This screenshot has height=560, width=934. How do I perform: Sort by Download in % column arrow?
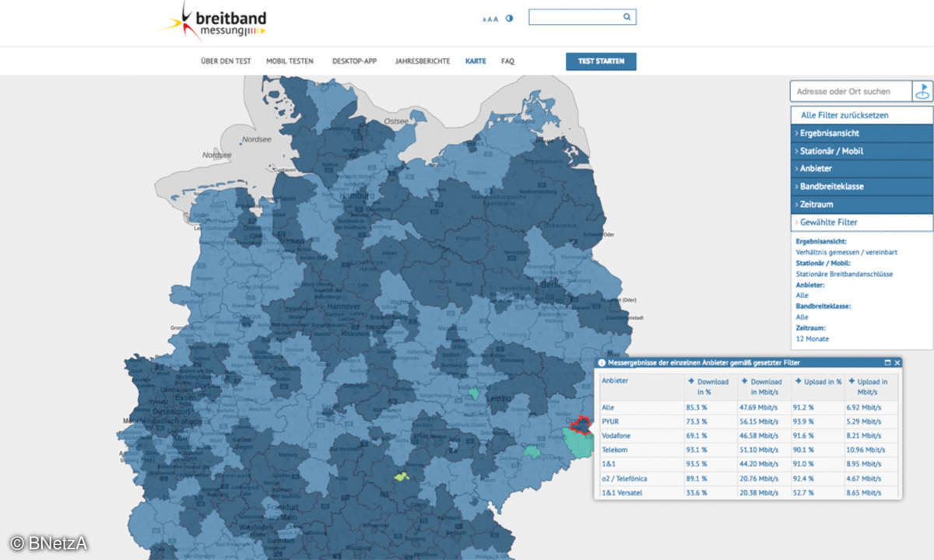[x=691, y=382]
